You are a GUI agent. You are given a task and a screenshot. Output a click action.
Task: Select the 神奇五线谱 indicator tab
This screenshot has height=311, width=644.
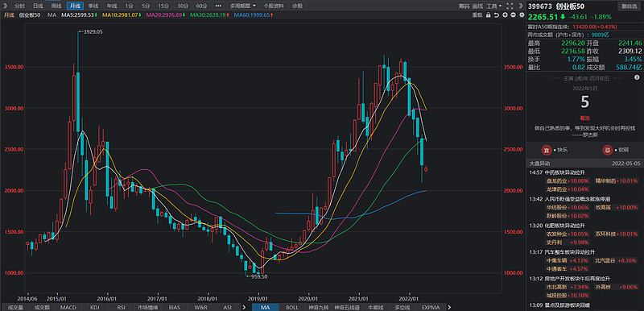(x=347, y=307)
